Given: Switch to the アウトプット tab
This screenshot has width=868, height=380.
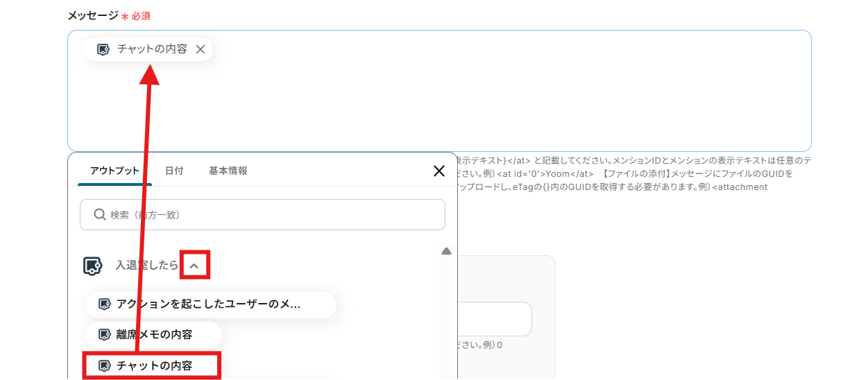Looking at the screenshot, I should point(114,171).
